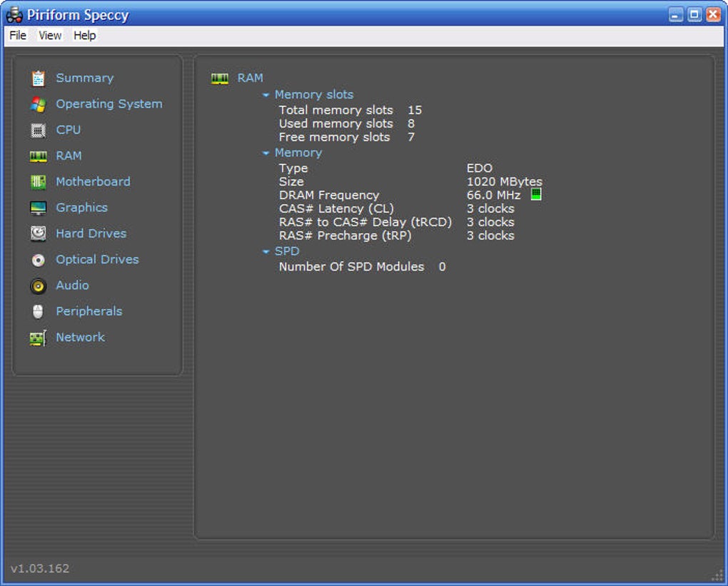
Task: Click the Piriform Speccy title text
Action: [x=78, y=15]
